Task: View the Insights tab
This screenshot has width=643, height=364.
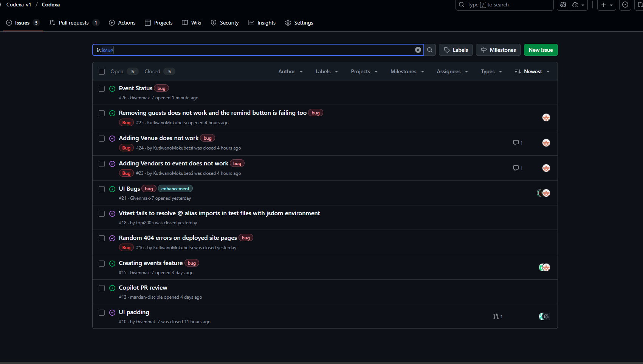Action: pyautogui.click(x=262, y=23)
